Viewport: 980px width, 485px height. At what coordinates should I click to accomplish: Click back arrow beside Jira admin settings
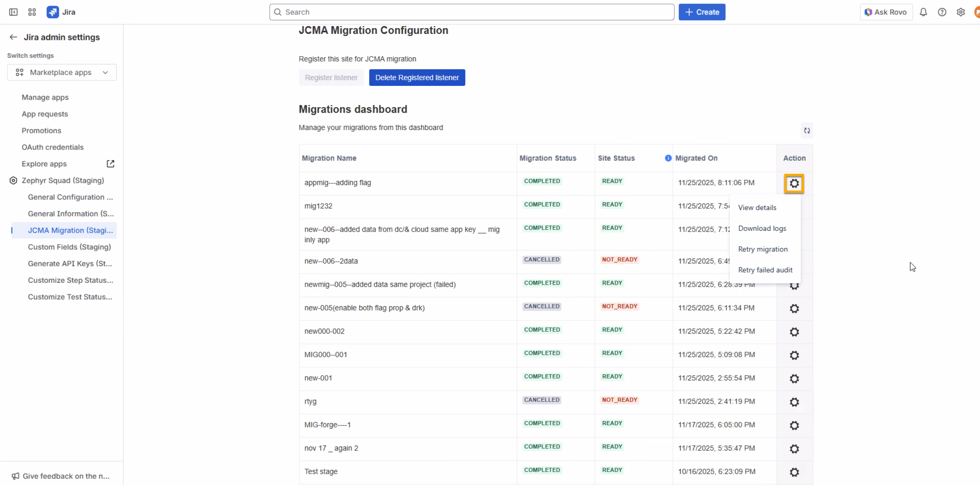click(13, 37)
